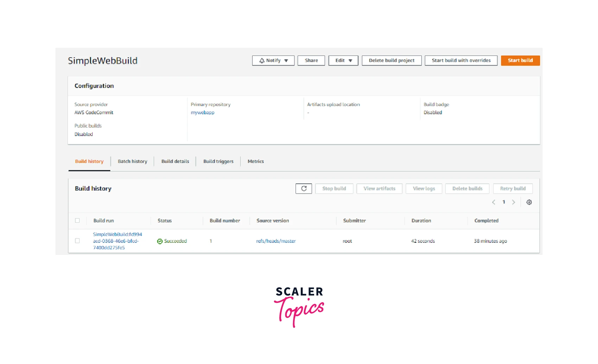Share the build project
598x364 pixels.
coord(311,60)
